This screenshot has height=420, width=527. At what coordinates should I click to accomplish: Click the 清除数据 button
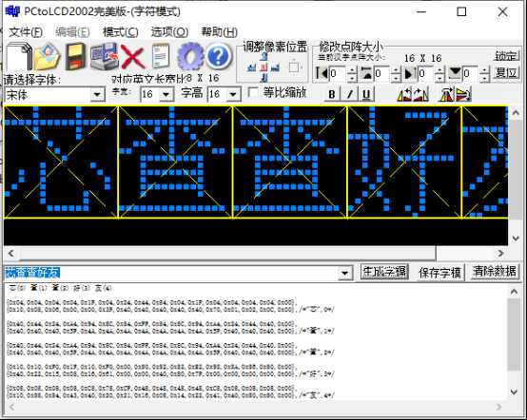pos(494,272)
